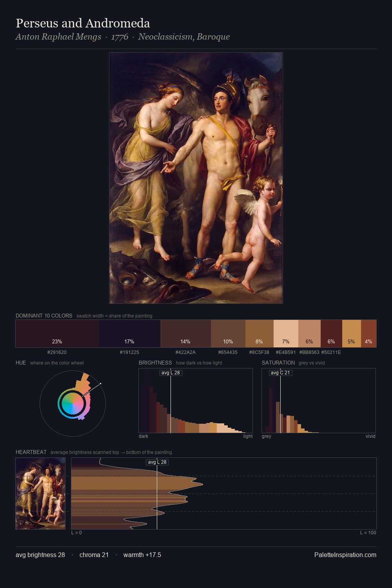Click the warmth +17.5 footer stat
The image size is (392, 588).
142,555
